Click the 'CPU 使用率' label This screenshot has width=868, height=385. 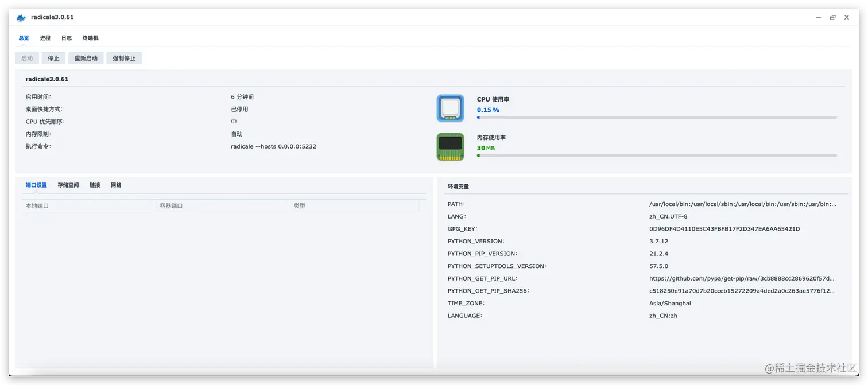coord(493,99)
